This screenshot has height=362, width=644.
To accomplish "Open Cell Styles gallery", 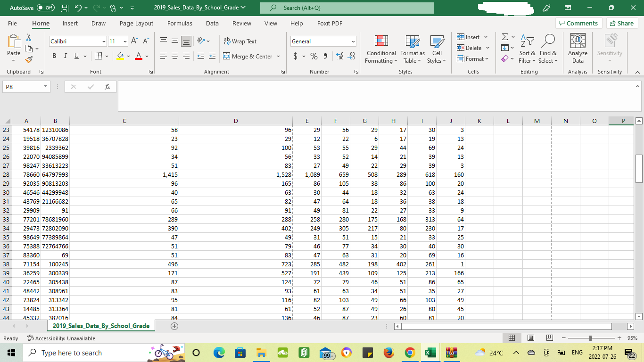I will pos(437,49).
